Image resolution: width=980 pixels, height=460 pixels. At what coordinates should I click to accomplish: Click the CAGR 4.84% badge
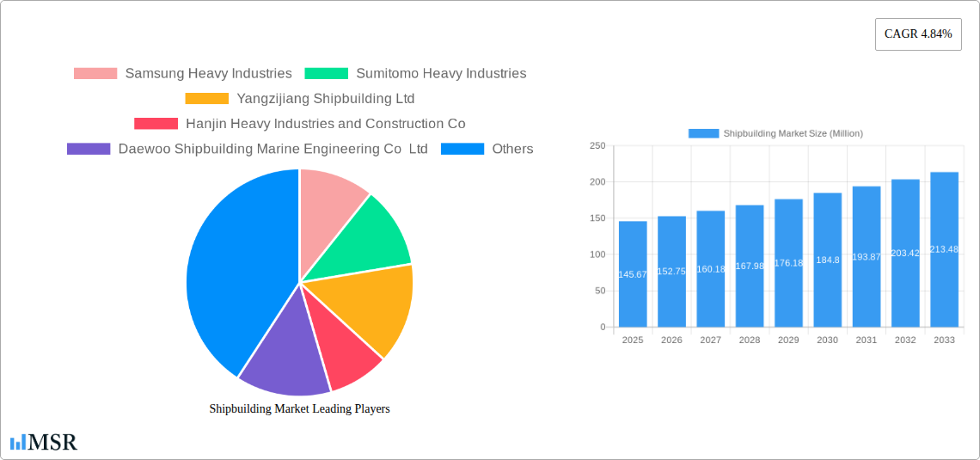coord(917,34)
